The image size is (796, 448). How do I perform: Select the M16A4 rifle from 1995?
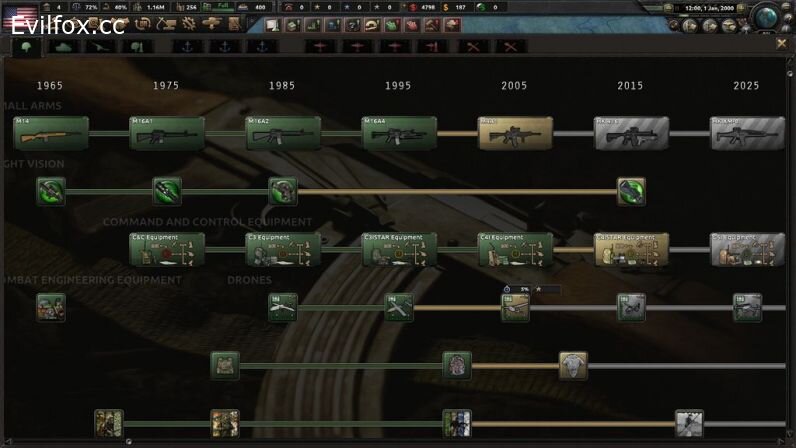399,133
